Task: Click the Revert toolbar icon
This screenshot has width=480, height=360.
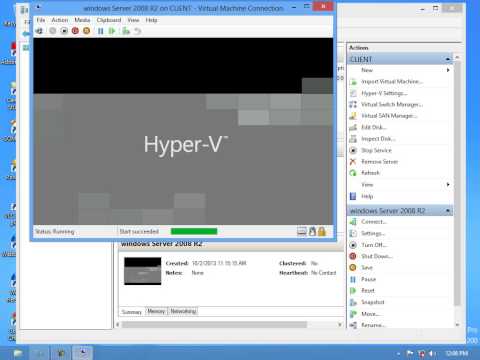Action: 137,31
